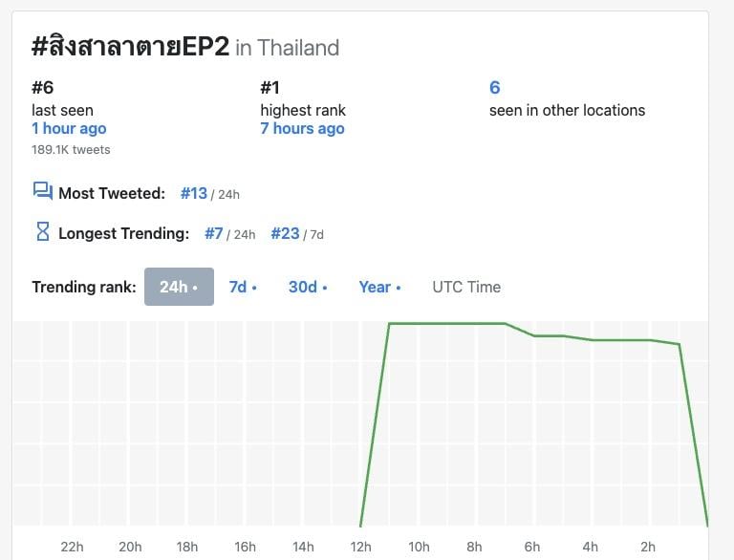Switch to the 30d trending rank tab
The width and height of the screenshot is (734, 560).
coord(308,287)
